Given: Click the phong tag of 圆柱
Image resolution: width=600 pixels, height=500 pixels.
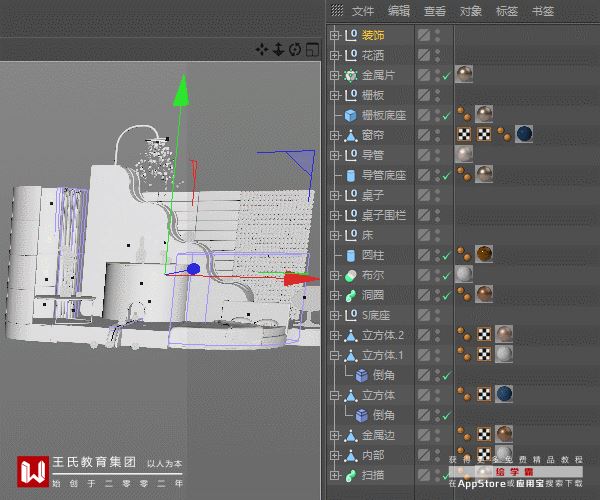Looking at the screenshot, I should [464, 254].
